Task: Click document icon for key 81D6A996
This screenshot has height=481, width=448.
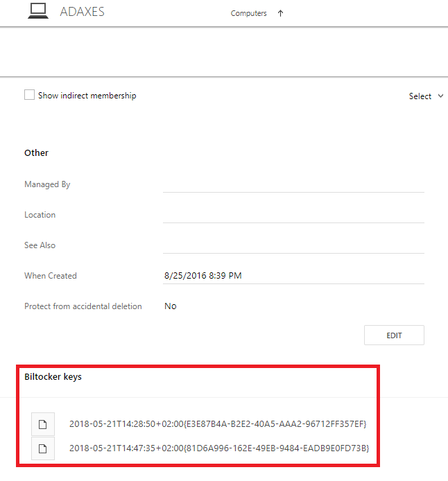Action: pyautogui.click(x=43, y=449)
